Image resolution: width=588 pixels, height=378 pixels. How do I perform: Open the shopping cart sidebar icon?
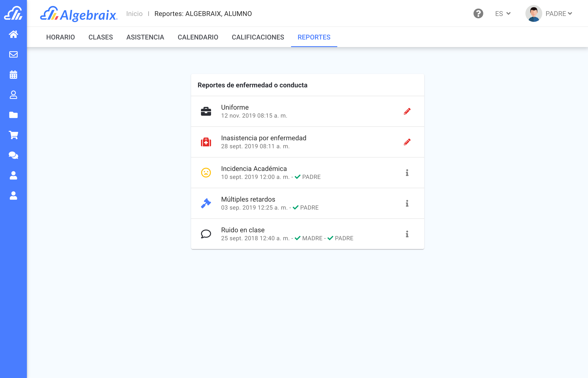point(13,135)
